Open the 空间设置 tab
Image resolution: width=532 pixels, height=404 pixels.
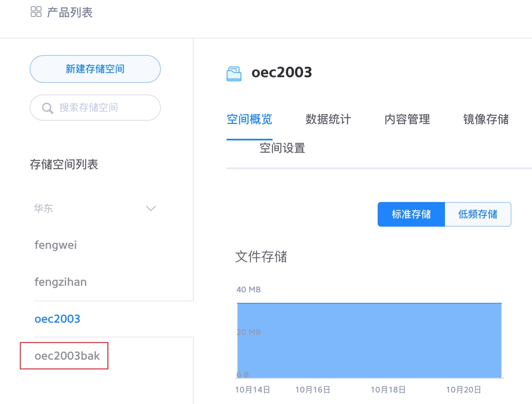point(282,148)
